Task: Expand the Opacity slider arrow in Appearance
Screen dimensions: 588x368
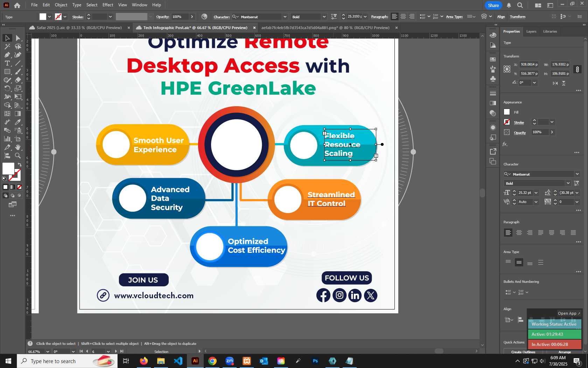Action: [x=552, y=132]
